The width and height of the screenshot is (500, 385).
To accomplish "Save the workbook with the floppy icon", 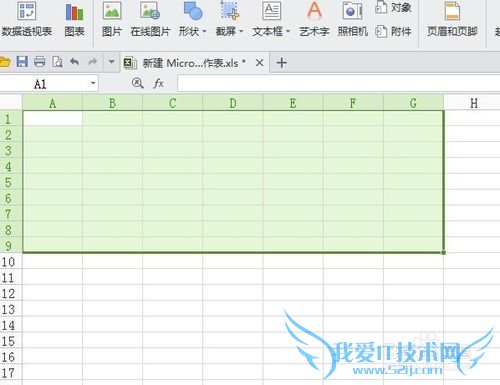I will pyautogui.click(x=22, y=62).
